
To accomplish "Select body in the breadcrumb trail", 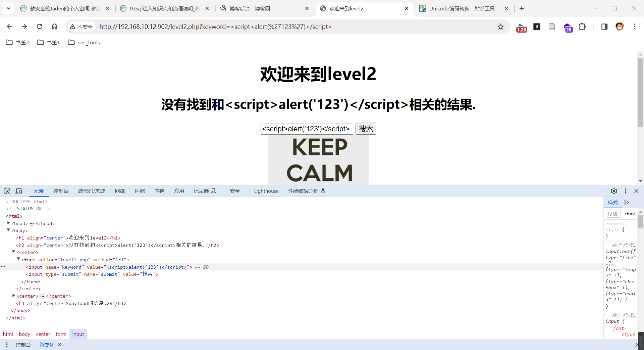I will (24, 334).
